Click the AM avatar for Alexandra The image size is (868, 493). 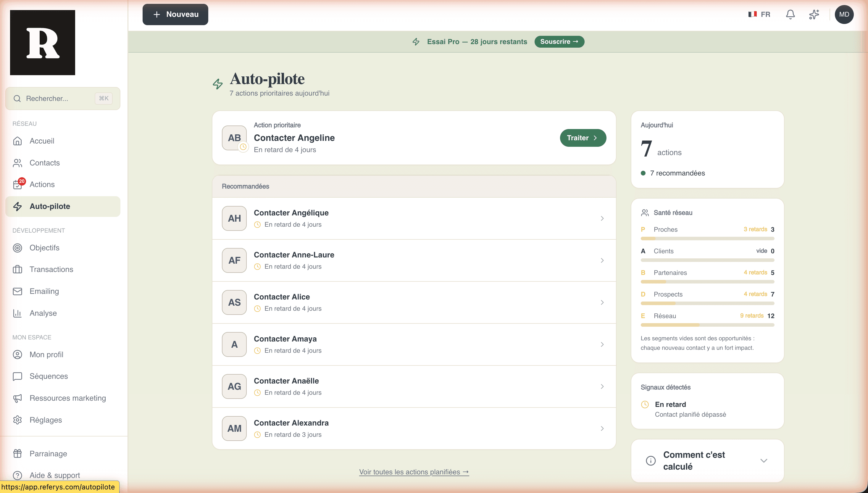234,428
